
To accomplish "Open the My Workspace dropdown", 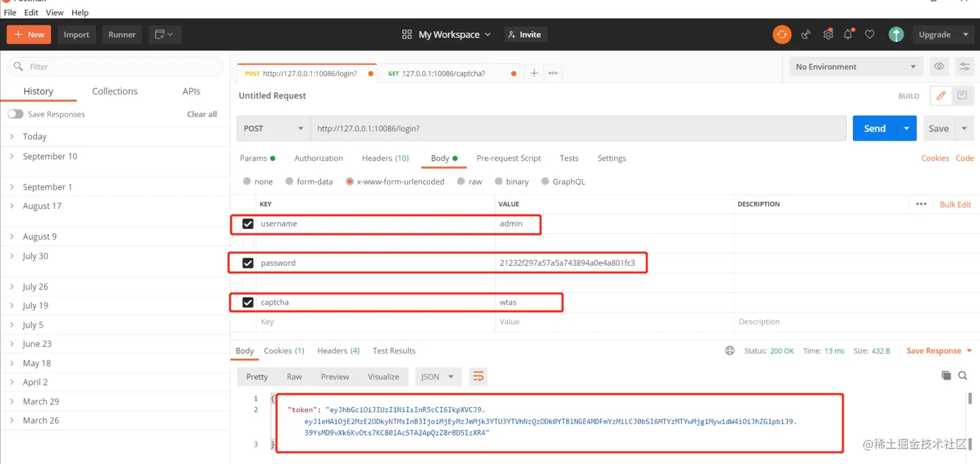I will pos(454,34).
